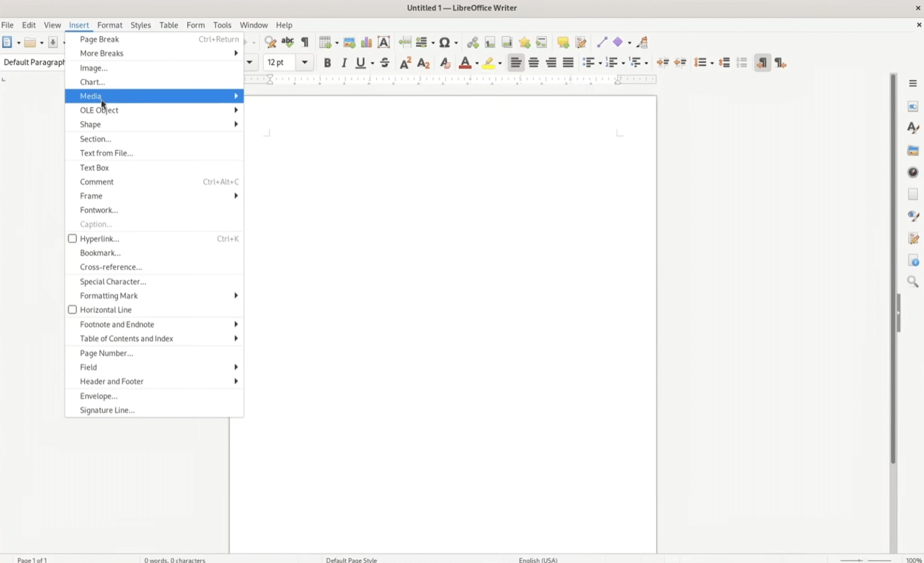924x563 pixels.
Task: Choose Special Character... menu entry
Action: tap(154, 282)
